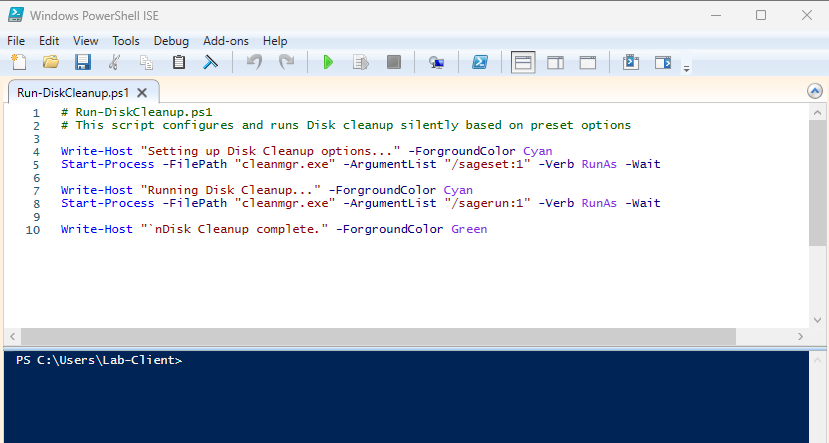Click the Windows PowerShell ISE title icon
Screen dimensions: 829x443
15,15
